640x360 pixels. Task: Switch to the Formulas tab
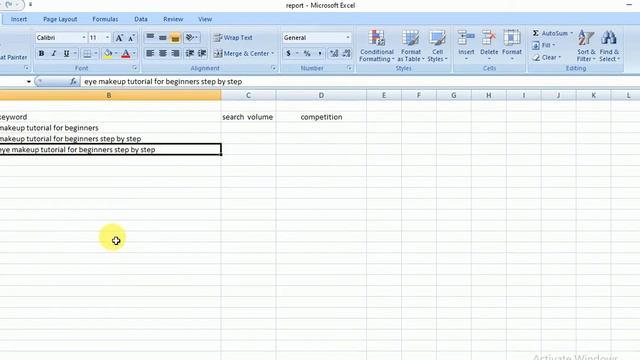tap(105, 19)
